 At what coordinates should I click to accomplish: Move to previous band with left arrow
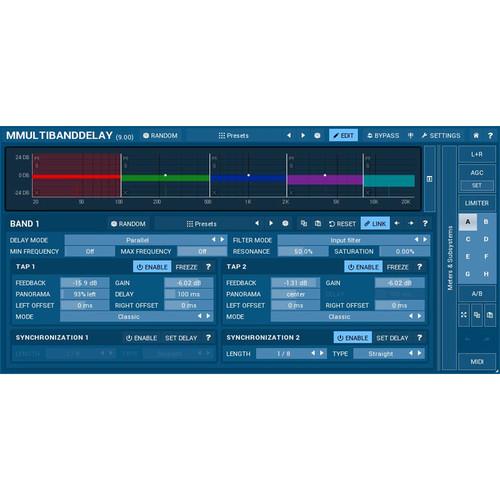pyautogui.click(x=397, y=223)
